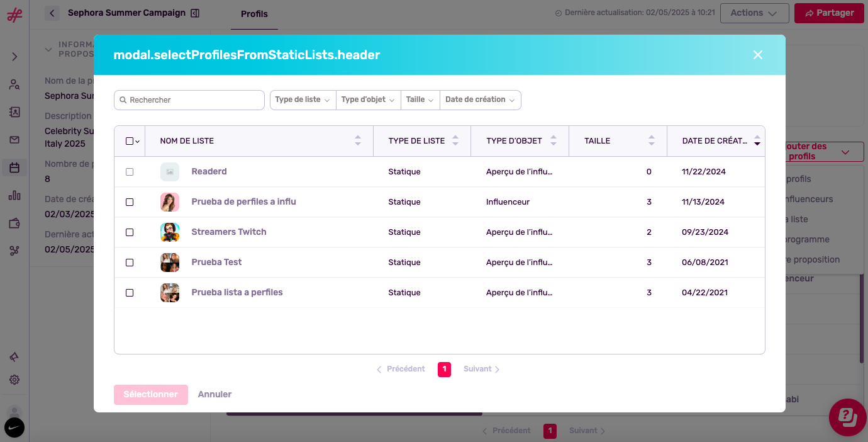This screenshot has height=442, width=868.
Task: Open the Prueba lista a perfiles list
Action: click(237, 293)
